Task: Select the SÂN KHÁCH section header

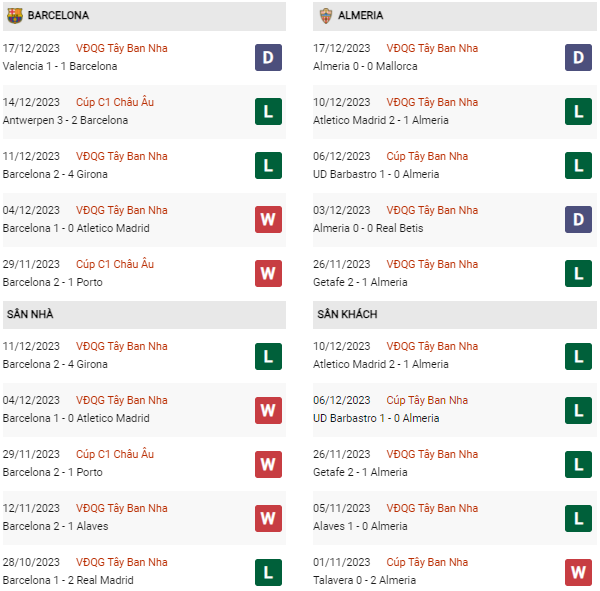Action: pyautogui.click(x=347, y=314)
